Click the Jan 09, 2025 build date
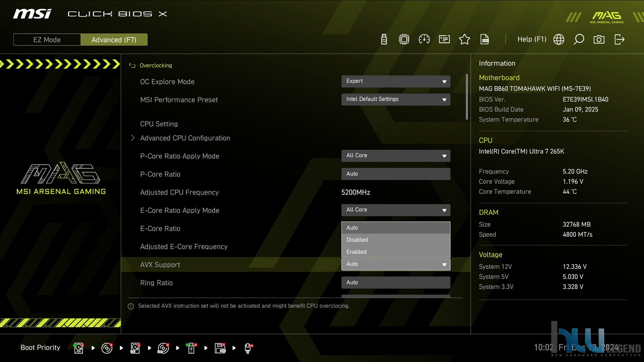 (x=580, y=110)
